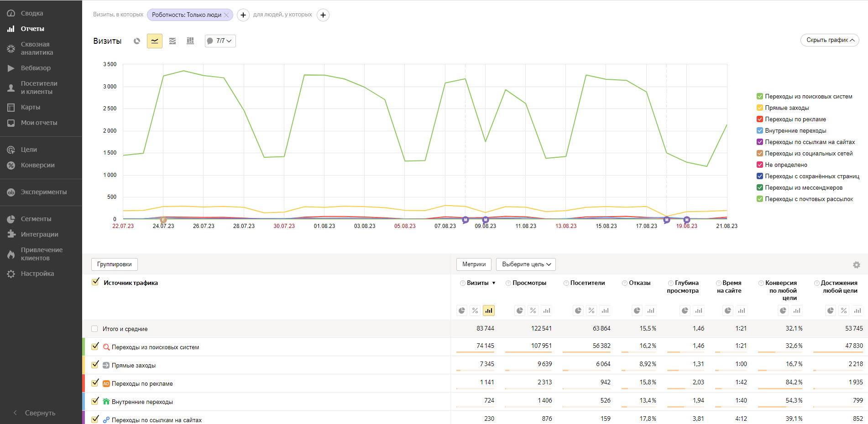Select Визиты bar chart icon
Screen dimensions: 868x424
489,310
